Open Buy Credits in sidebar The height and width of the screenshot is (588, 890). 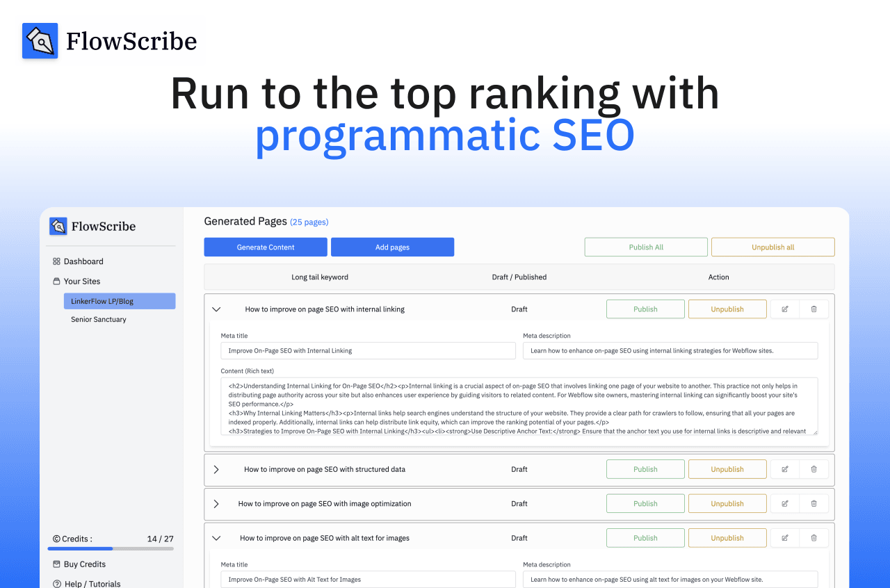tap(84, 564)
